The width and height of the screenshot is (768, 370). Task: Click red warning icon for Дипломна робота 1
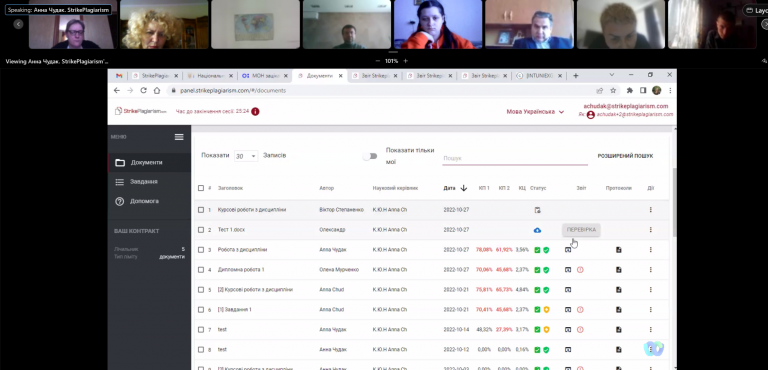pos(580,270)
